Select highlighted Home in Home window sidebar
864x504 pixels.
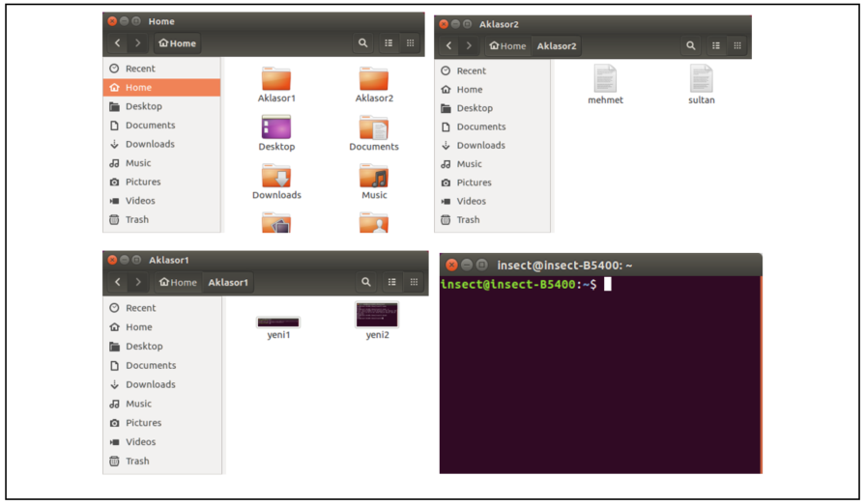tap(161, 87)
